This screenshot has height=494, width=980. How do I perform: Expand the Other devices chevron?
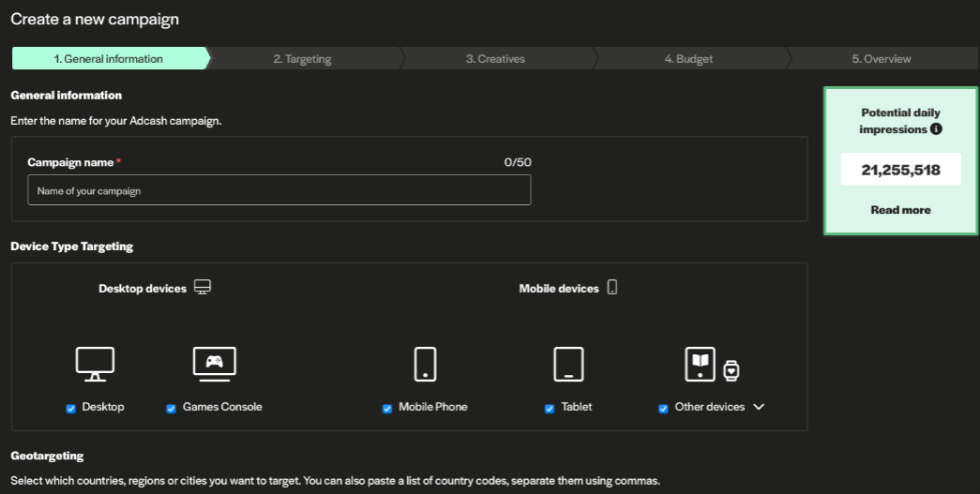pos(760,407)
